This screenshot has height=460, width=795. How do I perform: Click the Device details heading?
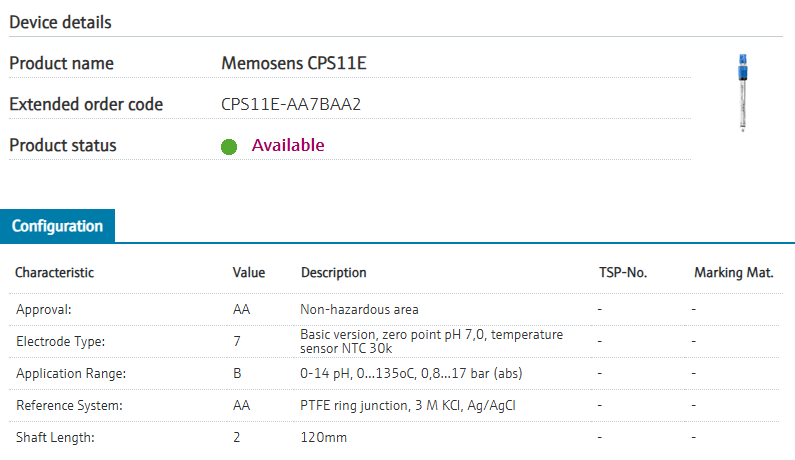(61, 22)
